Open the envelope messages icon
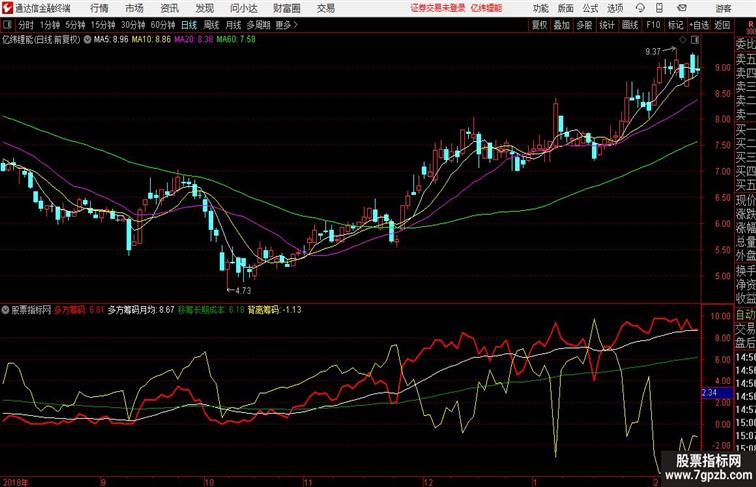Viewport: 756px width, 487px height. coord(682,8)
